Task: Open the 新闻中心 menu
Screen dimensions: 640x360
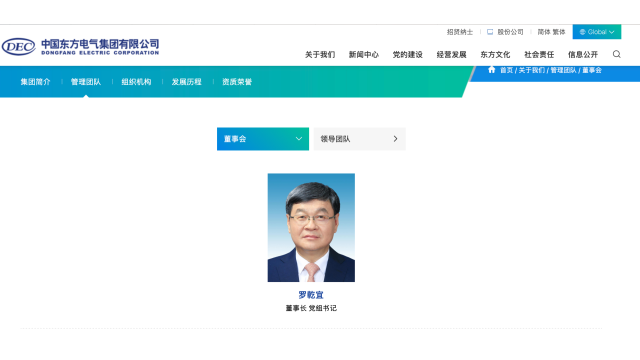Action: 364,55
